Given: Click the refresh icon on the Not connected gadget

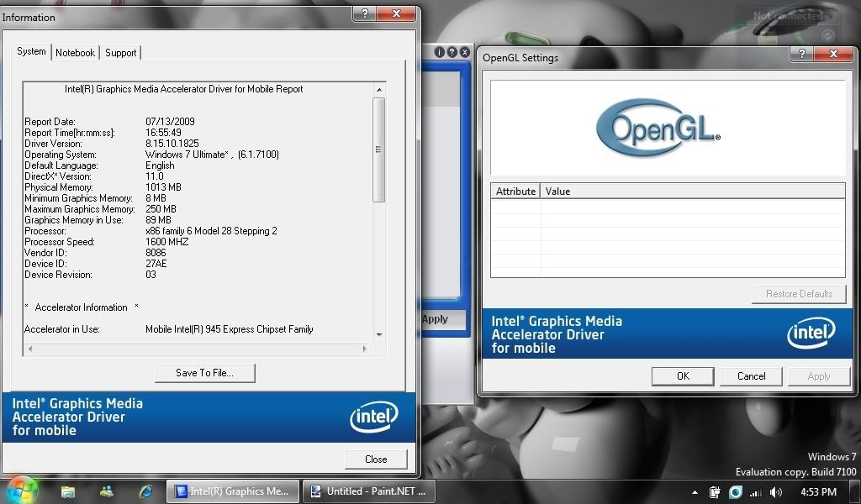Looking at the screenshot, I should [827, 36].
